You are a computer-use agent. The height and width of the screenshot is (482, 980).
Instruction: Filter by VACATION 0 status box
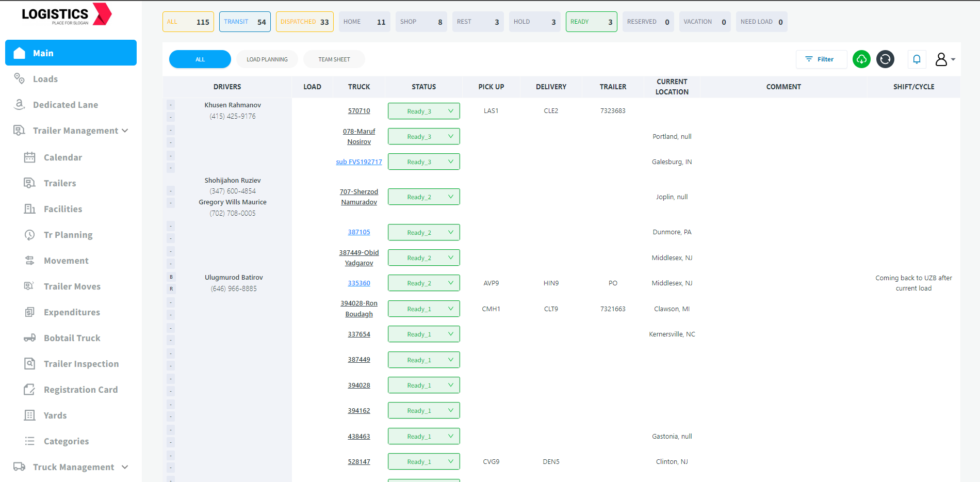click(705, 22)
